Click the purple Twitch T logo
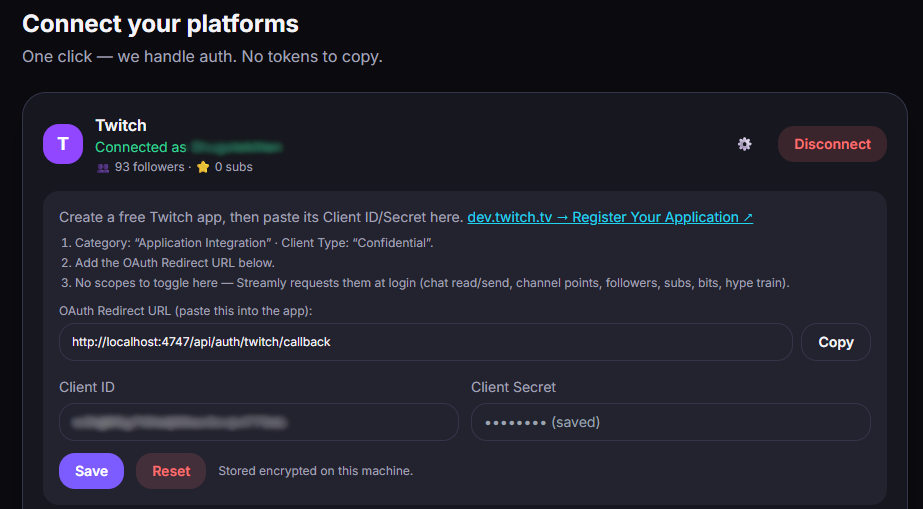This screenshot has width=923, height=509. coord(63,144)
